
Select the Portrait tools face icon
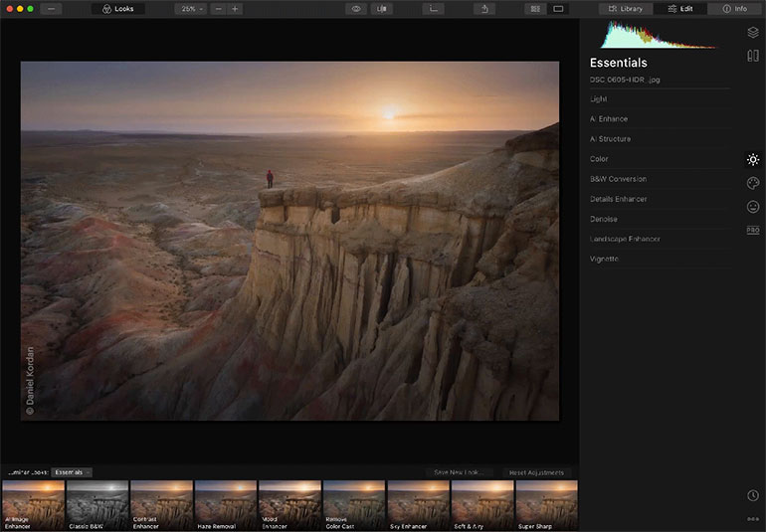(753, 207)
